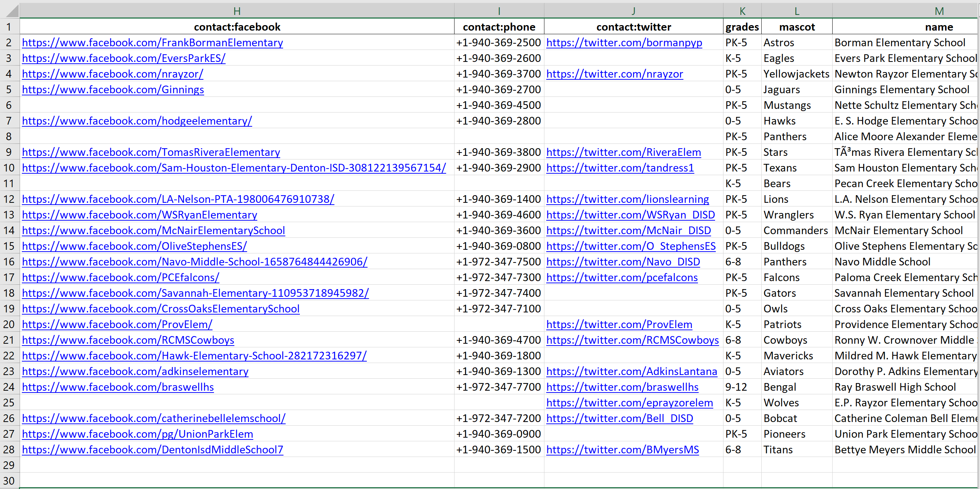Viewport: 980px width, 489px height.
Task: Select the contact:facebook header cell
Action: (237, 27)
